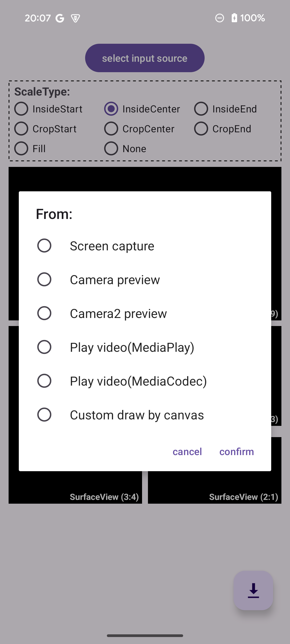Screen dimensions: 290x644
Task: Select the Screen capture option
Action: (x=145, y=246)
